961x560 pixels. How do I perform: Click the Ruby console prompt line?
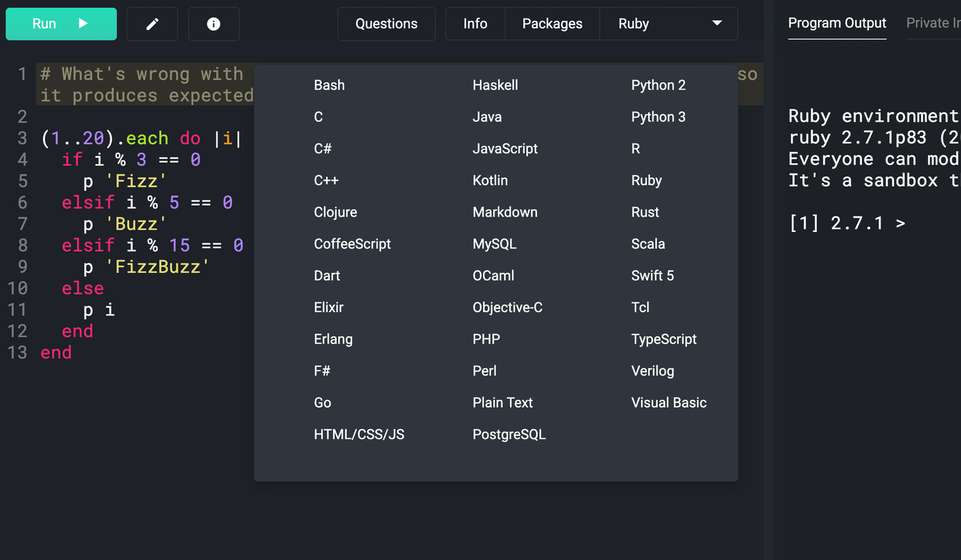[x=847, y=223]
